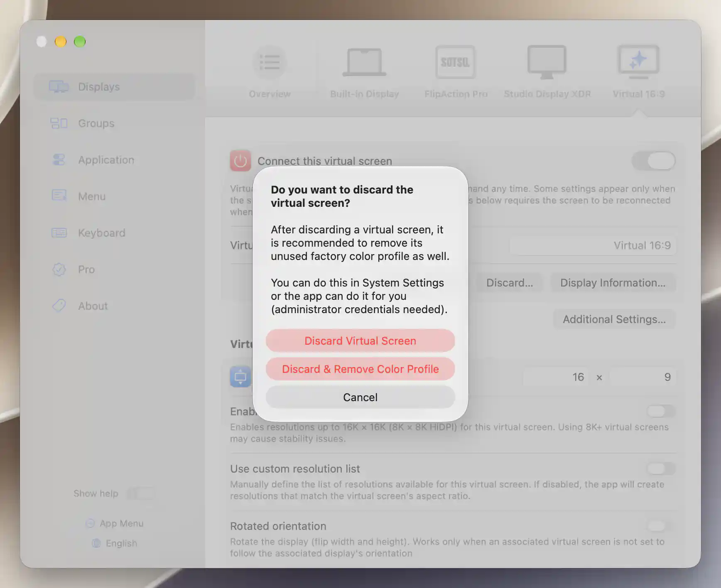Enable Use custom resolution list
The width and height of the screenshot is (721, 588).
(x=661, y=469)
